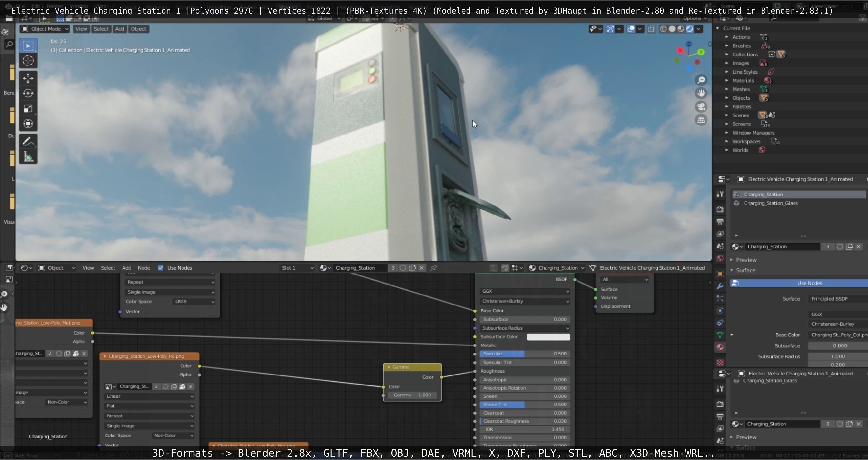This screenshot has width=868, height=460.
Task: Switch to material preview shading
Action: (681, 29)
